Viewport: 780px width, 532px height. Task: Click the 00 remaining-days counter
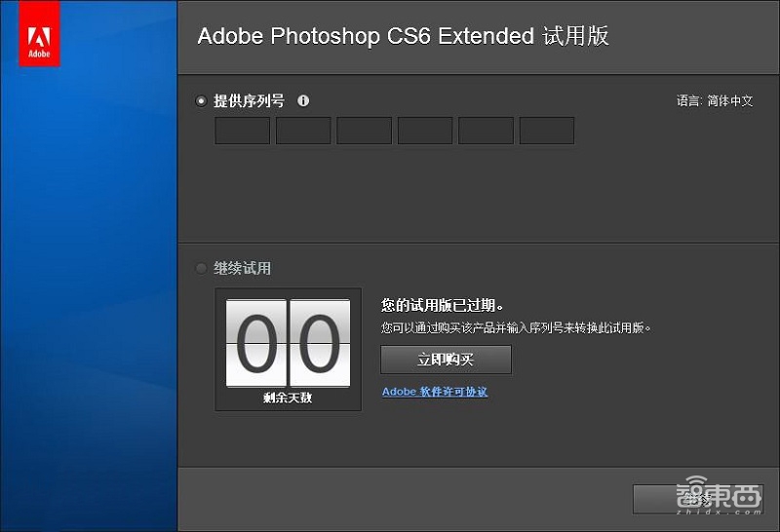[288, 343]
